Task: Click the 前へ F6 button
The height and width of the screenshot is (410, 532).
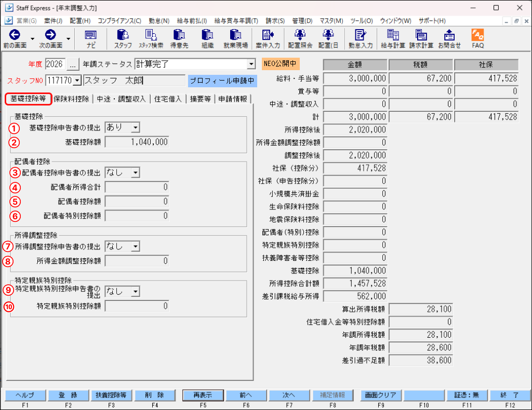Action: [x=246, y=395]
